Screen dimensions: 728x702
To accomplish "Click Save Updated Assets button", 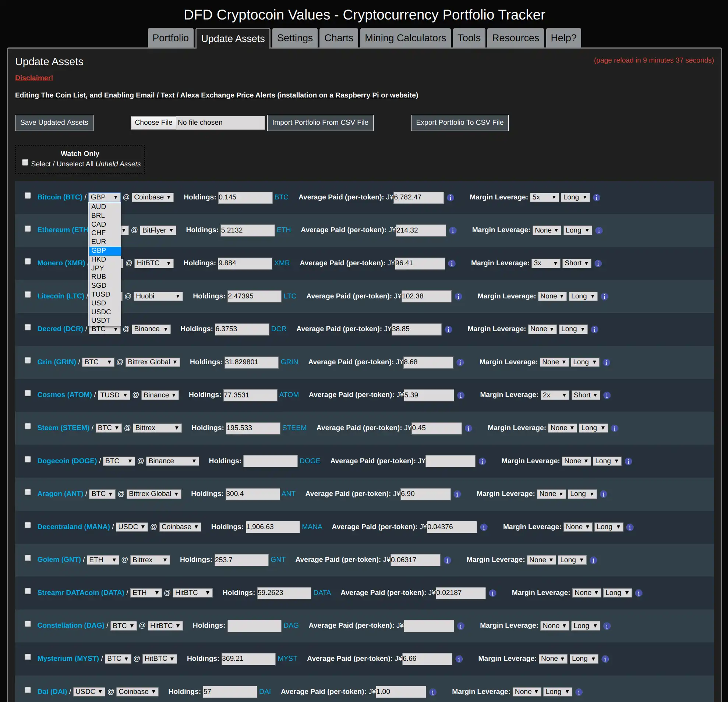I will [x=54, y=122].
